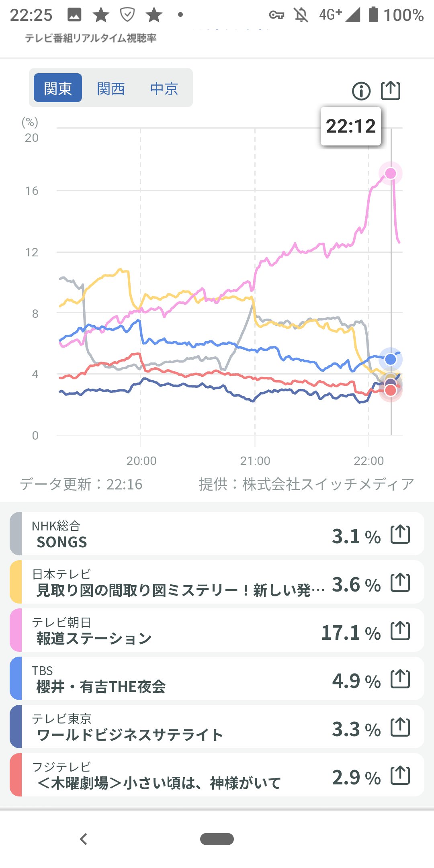Switch to the 関西 region tab

[111, 88]
